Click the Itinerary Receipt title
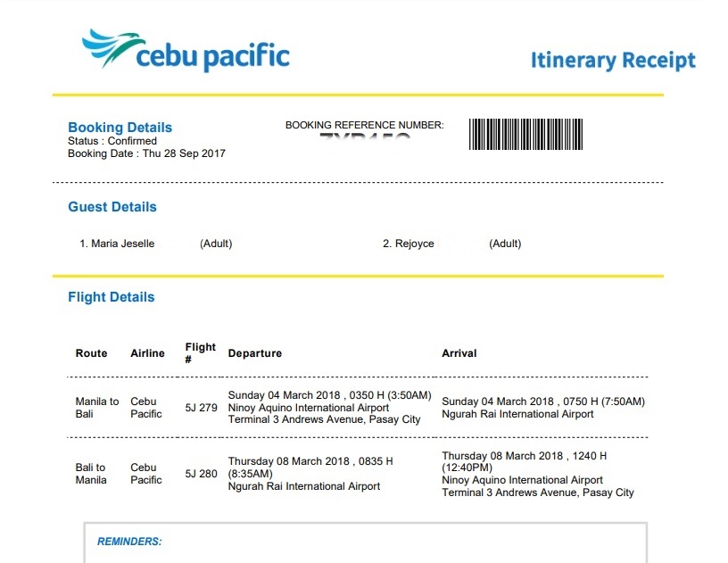Screen dimensions: 728x563 (612, 61)
